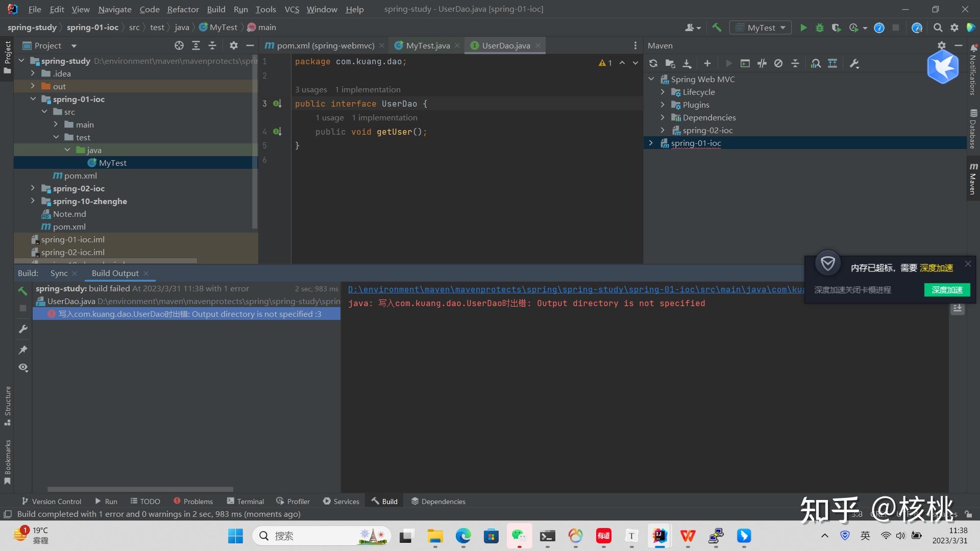The width and height of the screenshot is (980, 551).
Task: Reload all Maven projects
Action: 654,63
